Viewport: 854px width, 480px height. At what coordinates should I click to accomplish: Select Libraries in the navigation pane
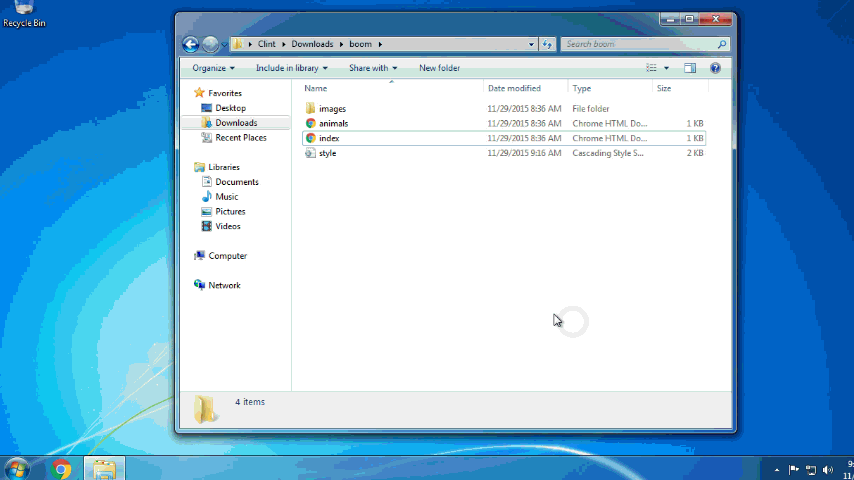click(224, 167)
